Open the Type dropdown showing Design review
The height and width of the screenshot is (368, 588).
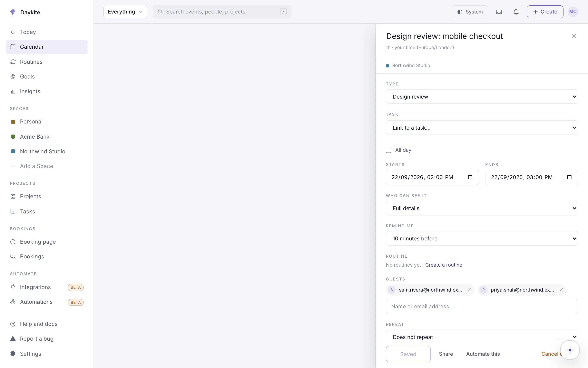pyautogui.click(x=482, y=97)
